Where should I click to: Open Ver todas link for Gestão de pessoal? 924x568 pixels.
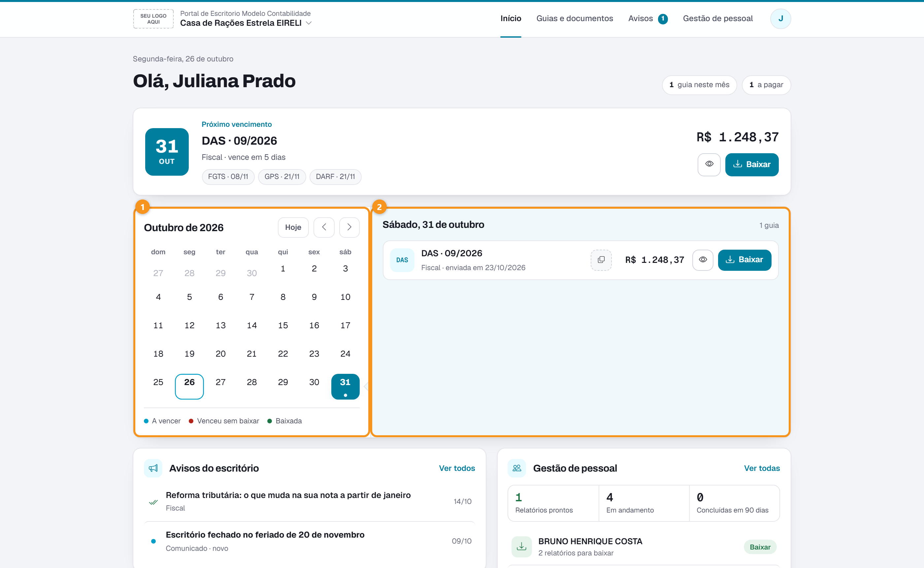click(762, 468)
